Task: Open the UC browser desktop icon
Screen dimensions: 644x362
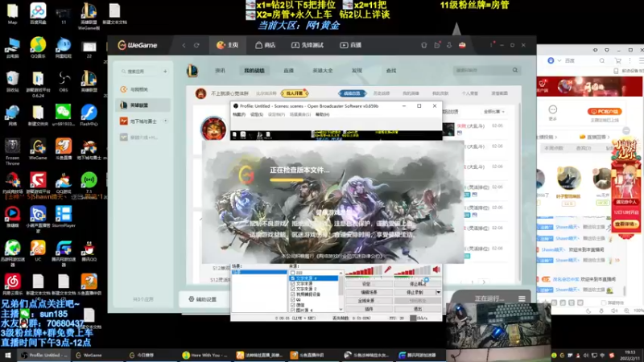Action: (x=38, y=250)
